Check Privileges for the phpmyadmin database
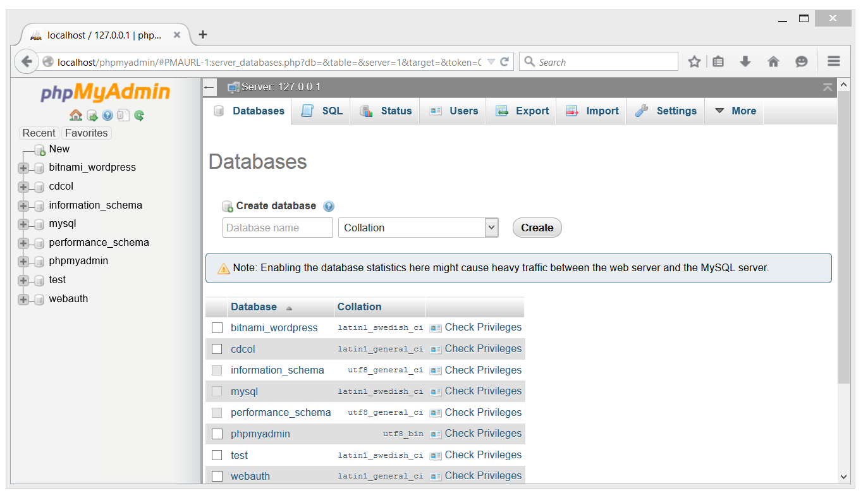The image size is (868, 500). click(x=482, y=433)
